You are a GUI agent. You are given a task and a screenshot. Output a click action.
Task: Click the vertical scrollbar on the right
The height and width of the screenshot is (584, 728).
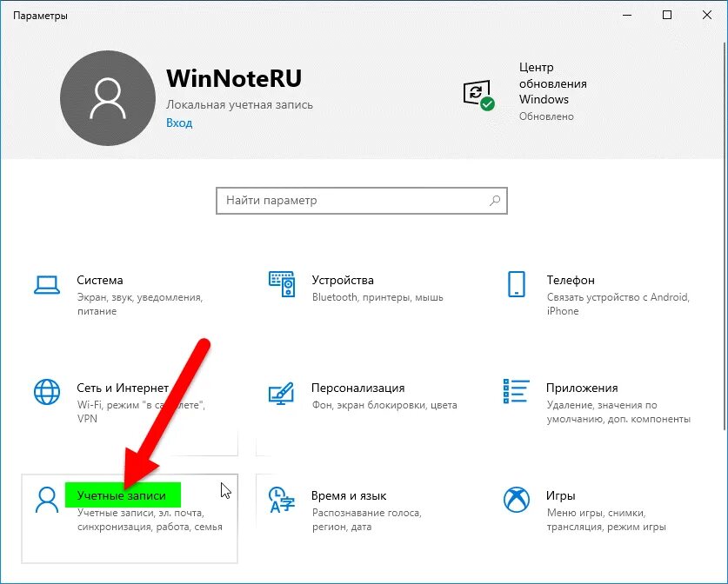(x=725, y=236)
